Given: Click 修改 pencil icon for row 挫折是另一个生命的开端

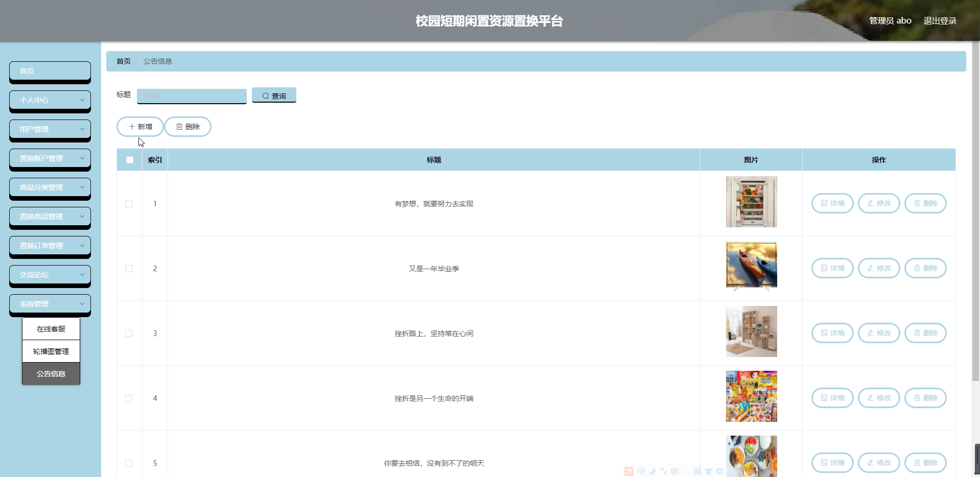Looking at the screenshot, I should (x=870, y=398).
